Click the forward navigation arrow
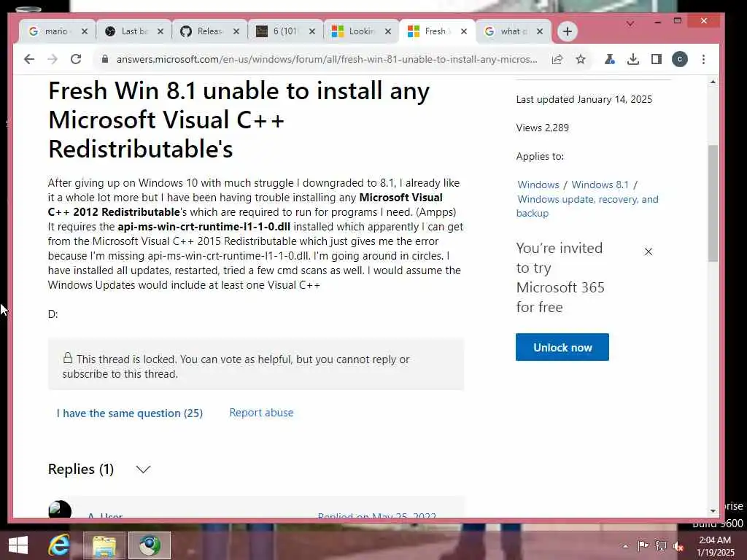 [x=53, y=59]
